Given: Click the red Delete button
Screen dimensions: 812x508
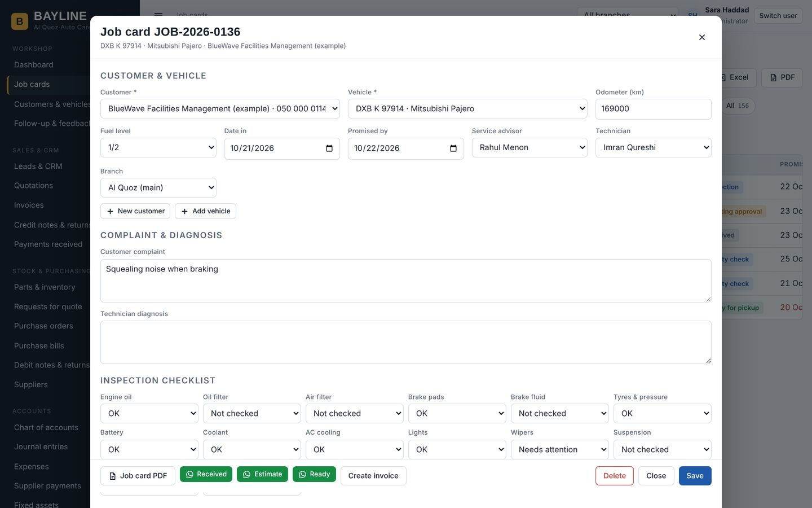Looking at the screenshot, I should tap(615, 476).
